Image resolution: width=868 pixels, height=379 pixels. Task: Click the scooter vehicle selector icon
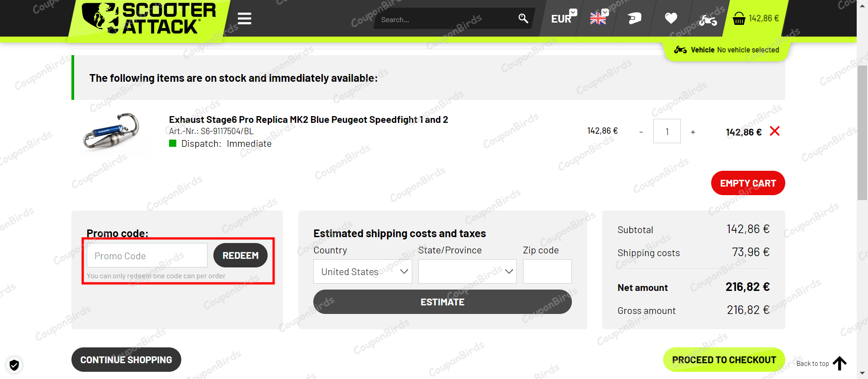coord(708,20)
